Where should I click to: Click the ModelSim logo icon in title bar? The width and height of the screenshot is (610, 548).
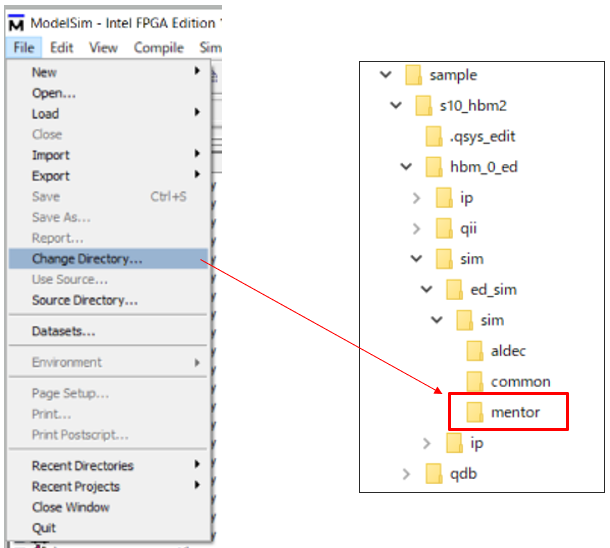[17, 23]
